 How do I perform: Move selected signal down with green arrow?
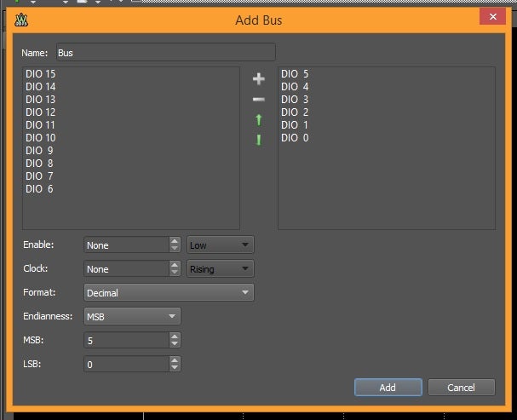(x=259, y=140)
